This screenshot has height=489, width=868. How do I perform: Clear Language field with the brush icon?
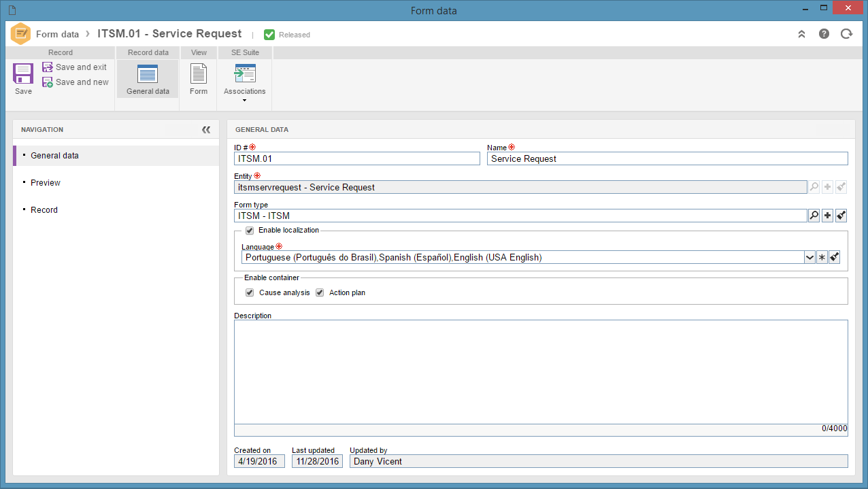coord(835,257)
